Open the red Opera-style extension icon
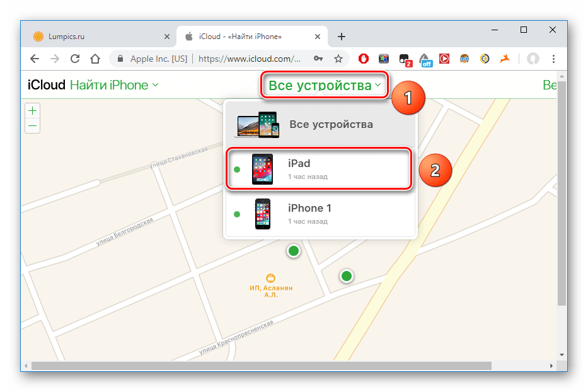The height and width of the screenshot is (392, 588). tap(364, 59)
